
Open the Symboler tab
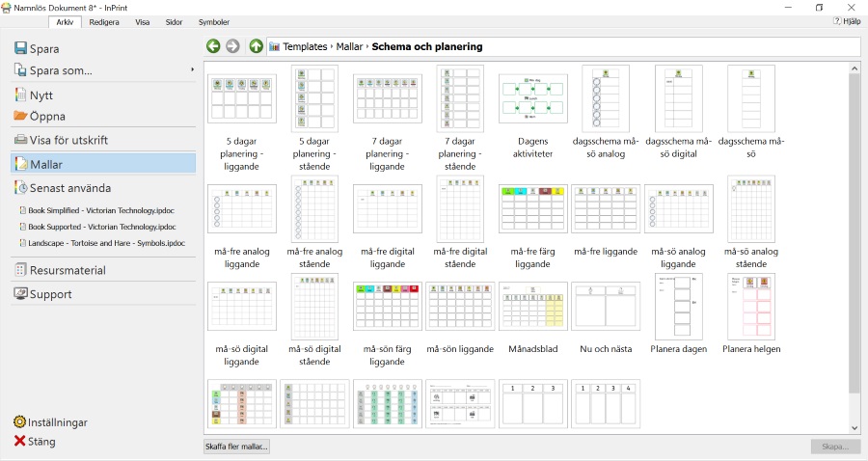point(214,21)
